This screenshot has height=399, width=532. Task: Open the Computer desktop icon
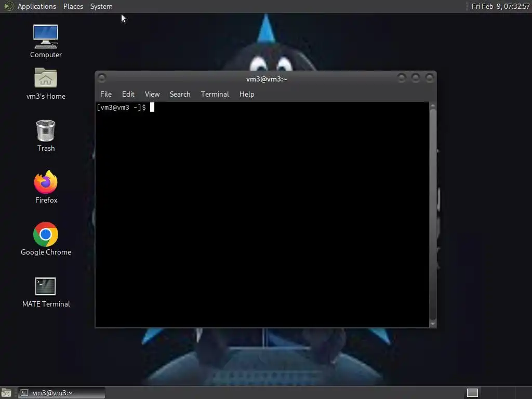[x=46, y=41]
